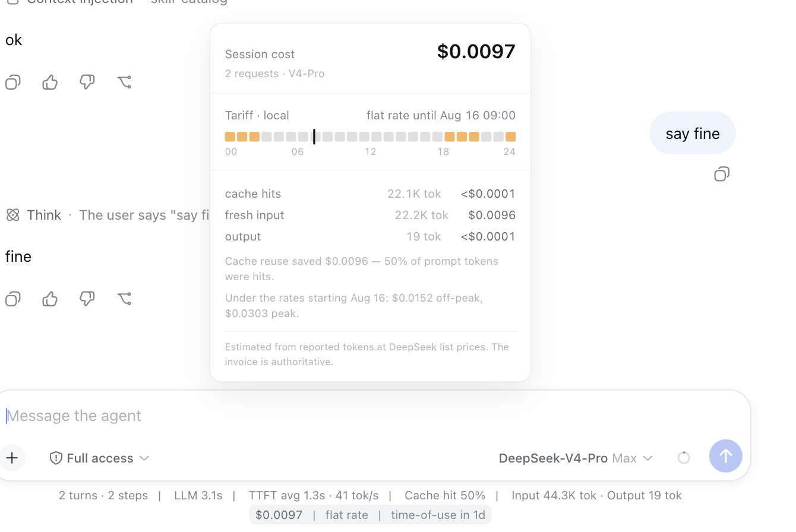The height and width of the screenshot is (532, 796).
Task: Click the "fine" assistant response text
Action: [x=18, y=256]
